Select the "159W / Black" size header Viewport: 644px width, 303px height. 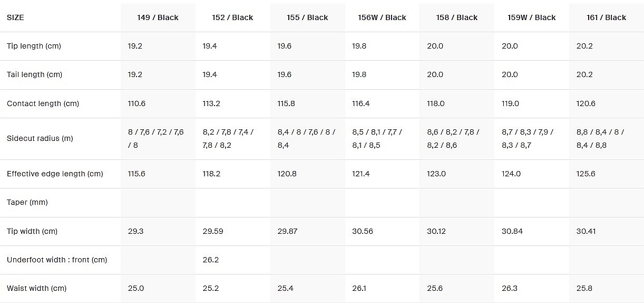[532, 17]
